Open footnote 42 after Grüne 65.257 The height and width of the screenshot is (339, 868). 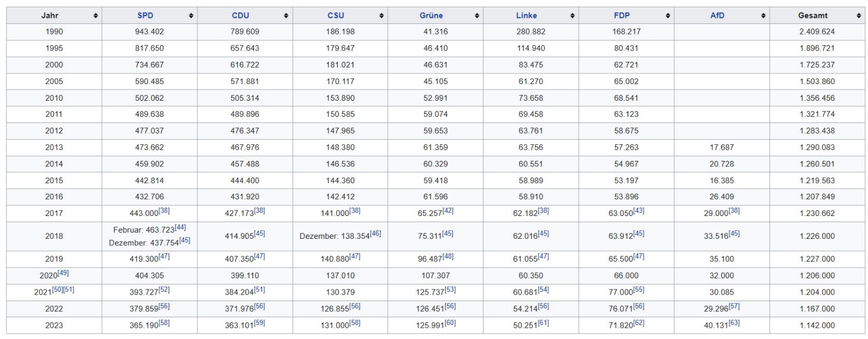pyautogui.click(x=447, y=212)
